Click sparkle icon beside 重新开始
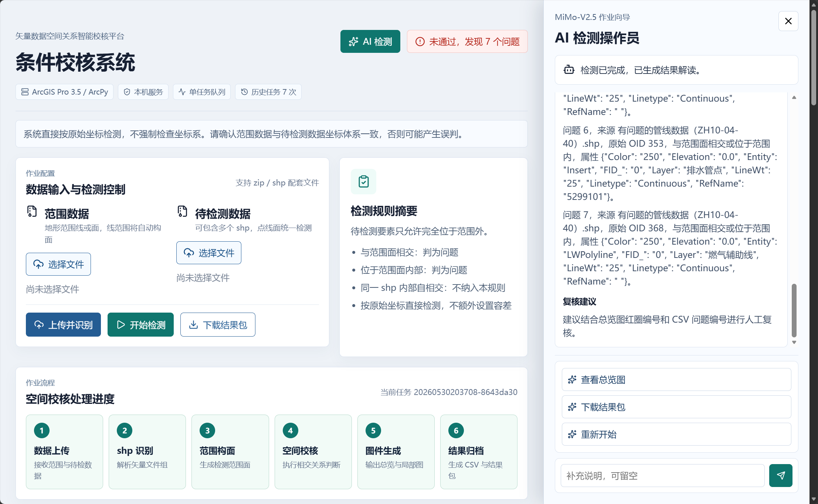This screenshot has height=504, width=818. (x=572, y=434)
